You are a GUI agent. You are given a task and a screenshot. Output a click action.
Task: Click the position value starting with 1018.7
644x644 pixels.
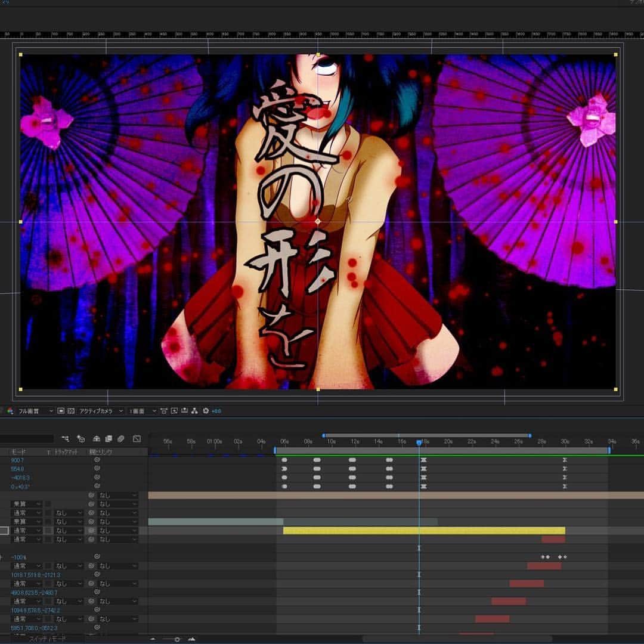[36, 575]
